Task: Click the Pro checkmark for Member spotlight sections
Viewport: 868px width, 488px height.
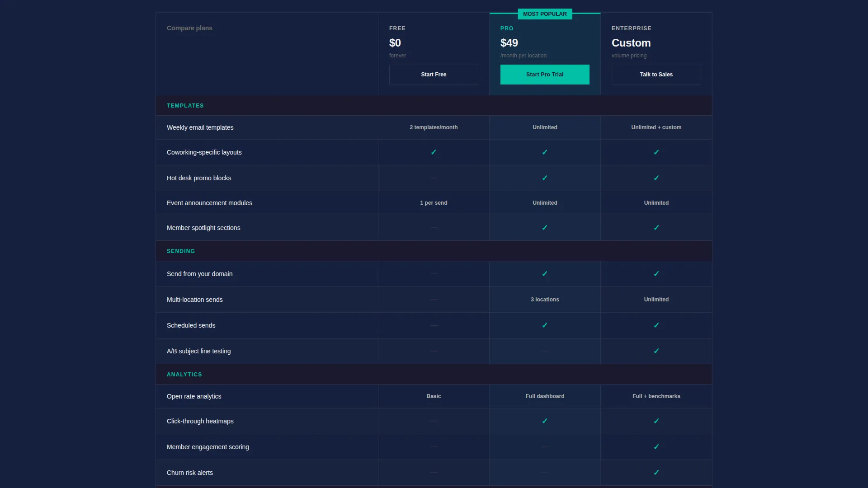Action: pos(545,228)
